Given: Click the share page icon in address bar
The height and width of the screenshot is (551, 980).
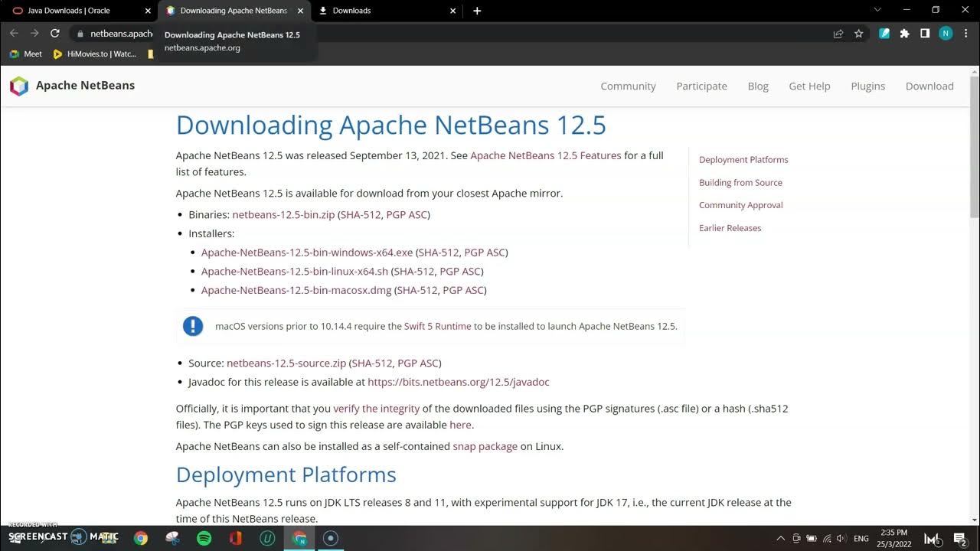Looking at the screenshot, I should click(x=838, y=34).
